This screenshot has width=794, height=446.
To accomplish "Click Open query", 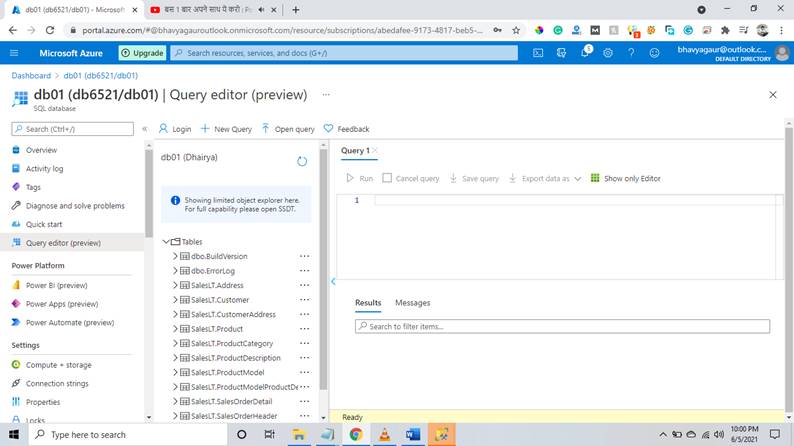I will pyautogui.click(x=288, y=129).
